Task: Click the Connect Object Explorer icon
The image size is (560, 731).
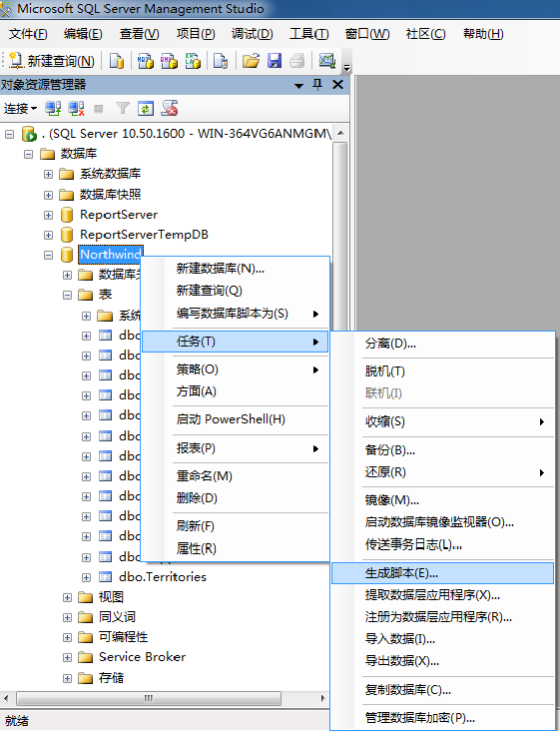Action: pos(53,109)
